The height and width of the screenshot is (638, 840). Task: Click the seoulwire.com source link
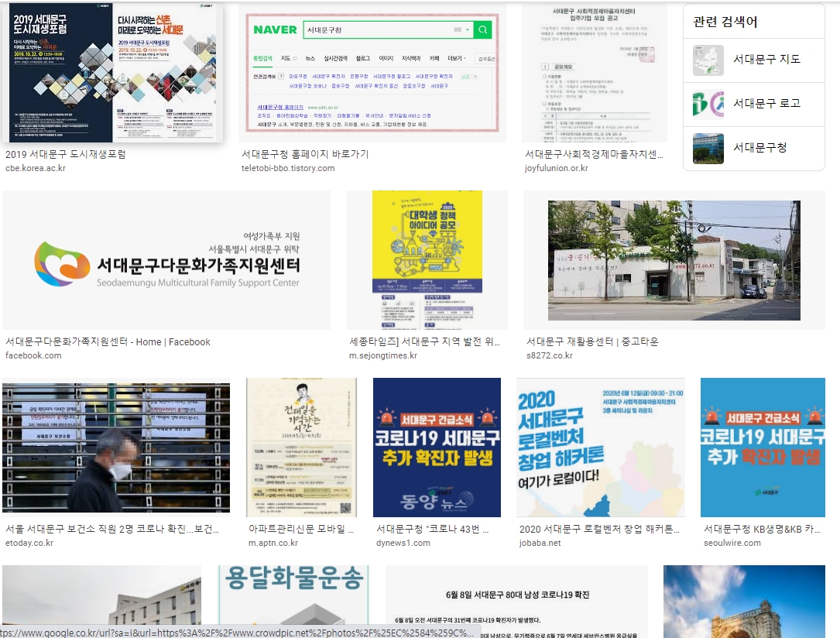coord(732,544)
